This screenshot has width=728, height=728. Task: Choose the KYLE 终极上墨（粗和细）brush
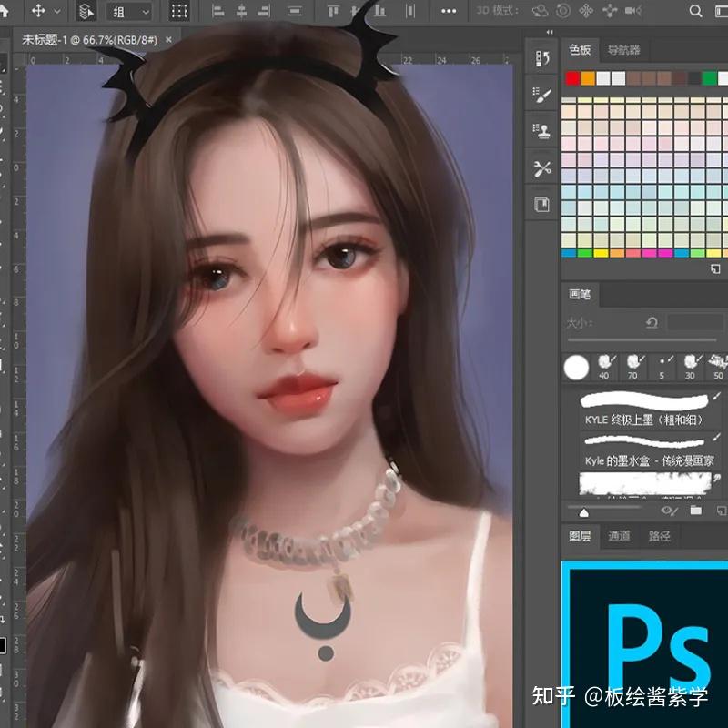tap(649, 409)
